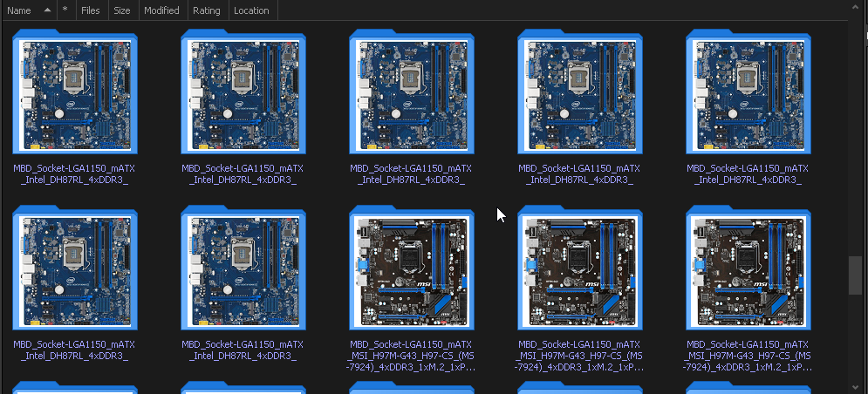The image size is (868, 394).
Task: Sort items by the Size column header
Action: coord(122,10)
